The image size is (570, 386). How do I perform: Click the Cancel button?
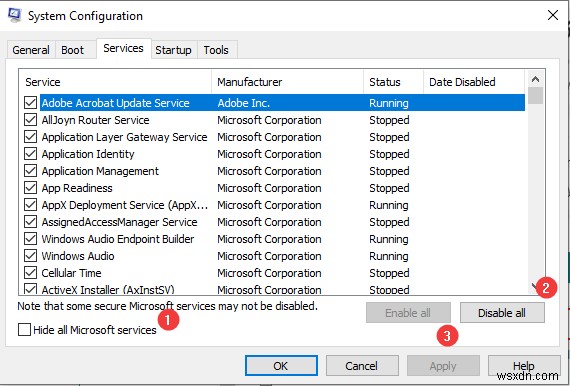click(x=362, y=366)
